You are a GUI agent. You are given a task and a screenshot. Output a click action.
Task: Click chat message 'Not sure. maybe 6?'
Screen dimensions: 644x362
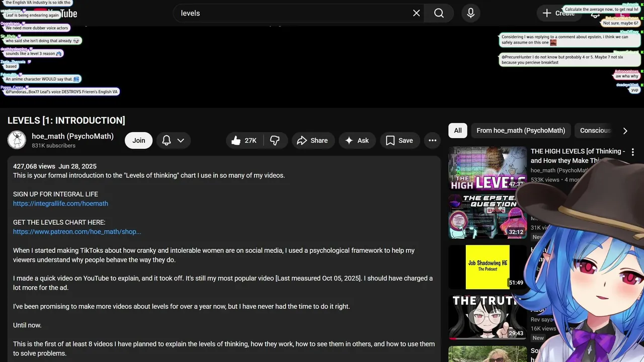point(620,23)
